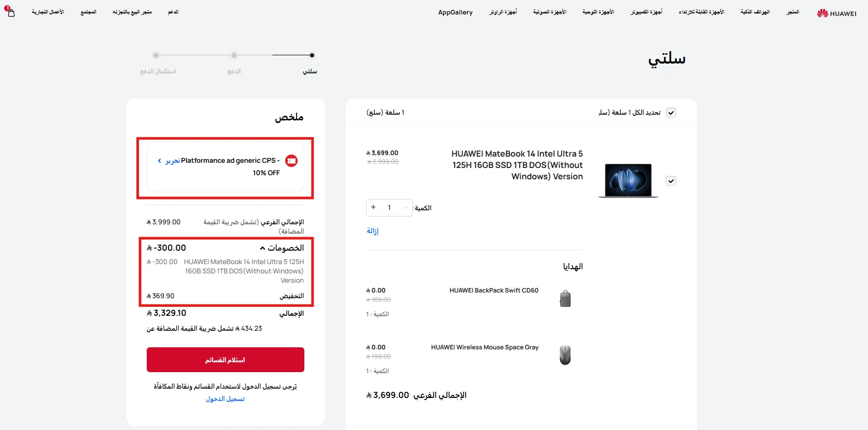Toggle the تحديد الكل select-all checkbox
Screen dimensions: 868x430
(671, 113)
